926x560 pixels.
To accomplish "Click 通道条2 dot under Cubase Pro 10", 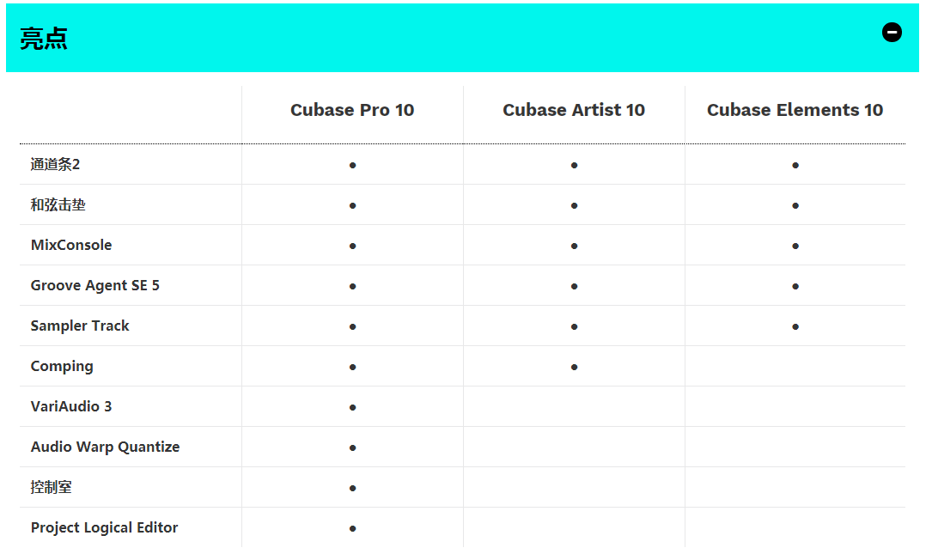I will (x=352, y=166).
